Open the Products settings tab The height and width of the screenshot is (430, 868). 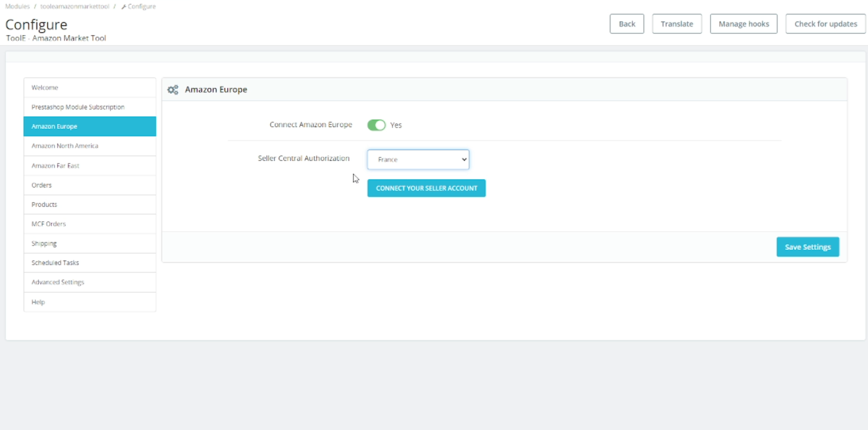tap(90, 204)
